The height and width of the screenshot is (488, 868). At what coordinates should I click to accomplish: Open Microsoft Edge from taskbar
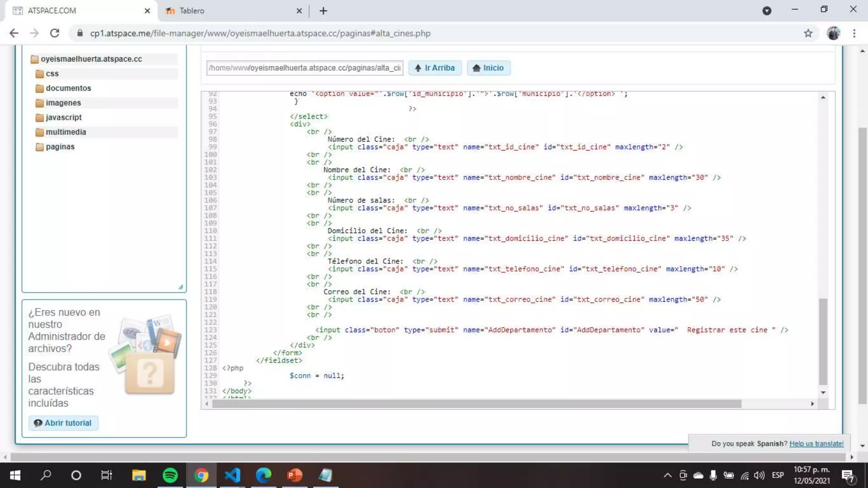[263, 475]
